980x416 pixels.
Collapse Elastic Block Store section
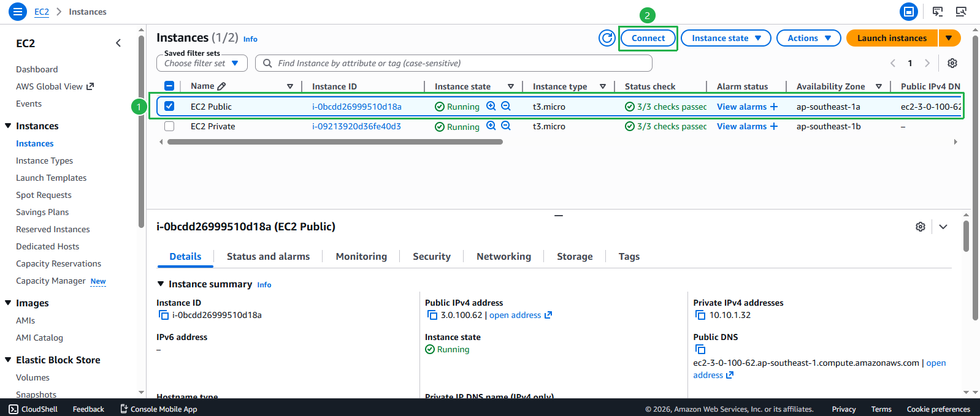tap(8, 360)
